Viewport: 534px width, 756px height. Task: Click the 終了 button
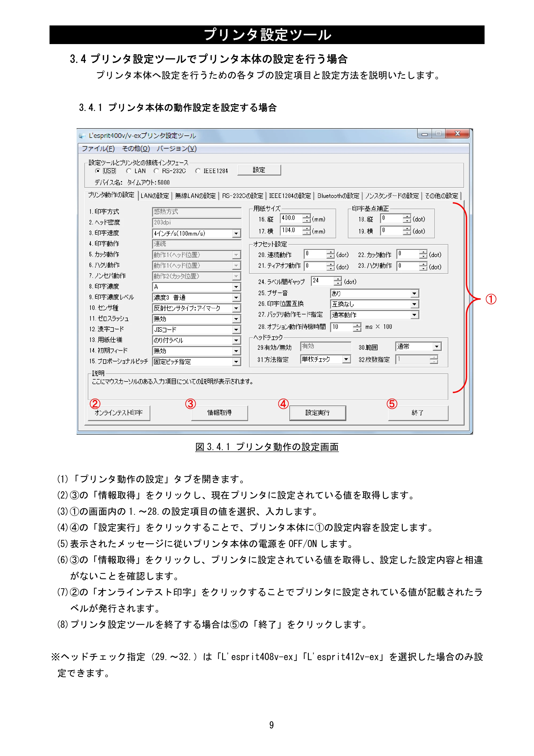click(418, 413)
